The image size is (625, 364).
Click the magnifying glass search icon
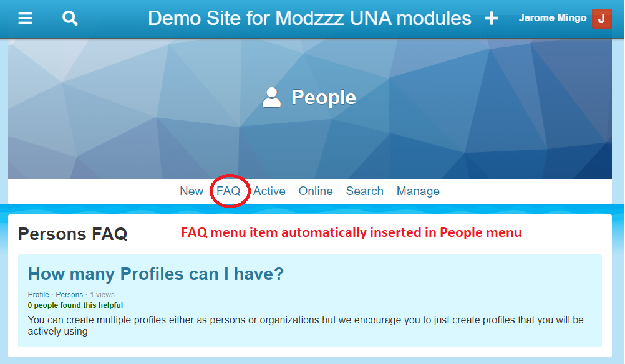click(x=70, y=18)
